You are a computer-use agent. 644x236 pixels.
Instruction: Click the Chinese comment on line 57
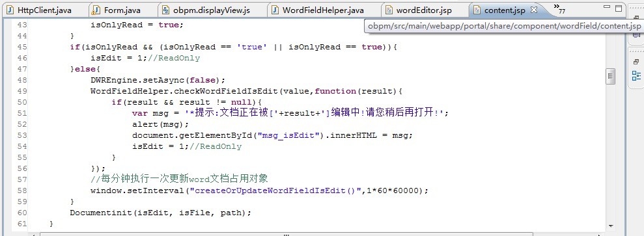tap(180, 179)
